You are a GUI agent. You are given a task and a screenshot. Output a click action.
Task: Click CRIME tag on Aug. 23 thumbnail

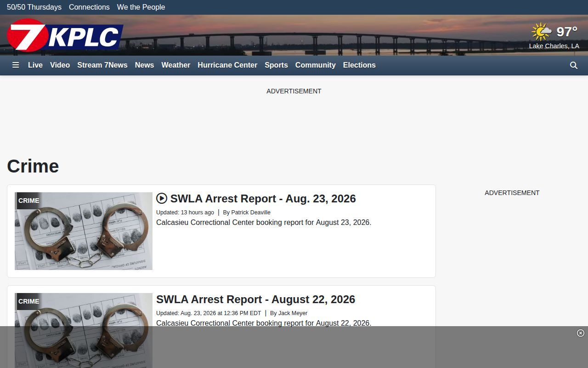click(29, 201)
